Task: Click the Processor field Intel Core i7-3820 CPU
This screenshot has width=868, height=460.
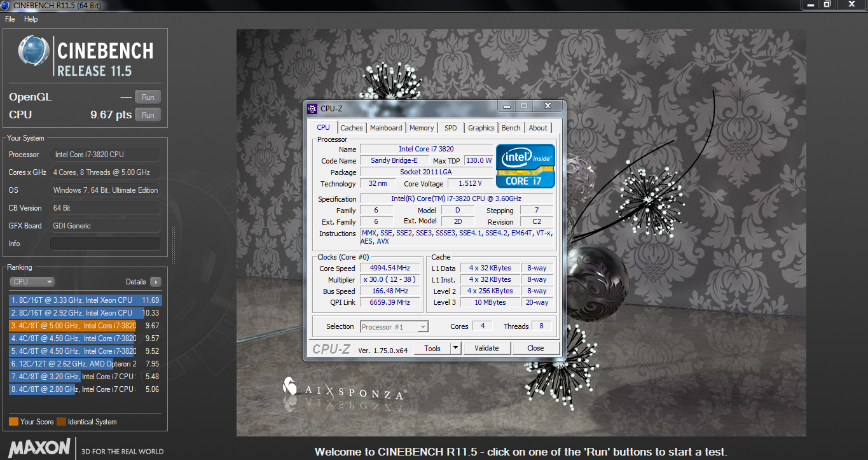Action: coord(106,155)
